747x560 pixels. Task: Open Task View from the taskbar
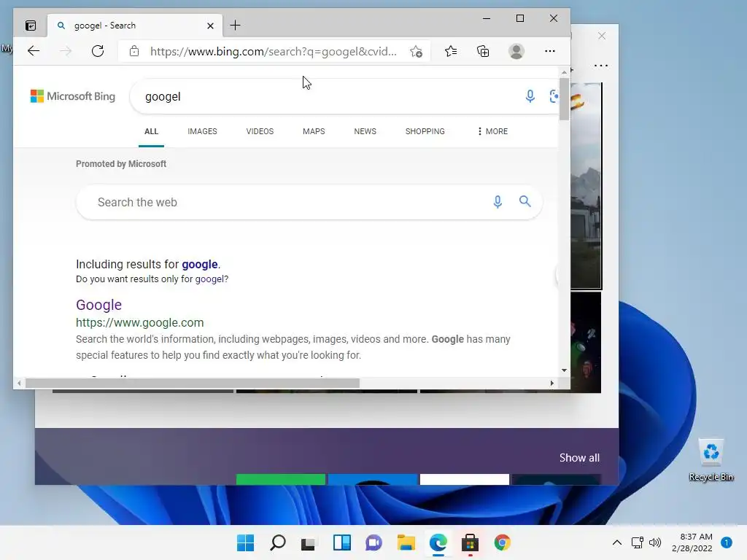309,542
